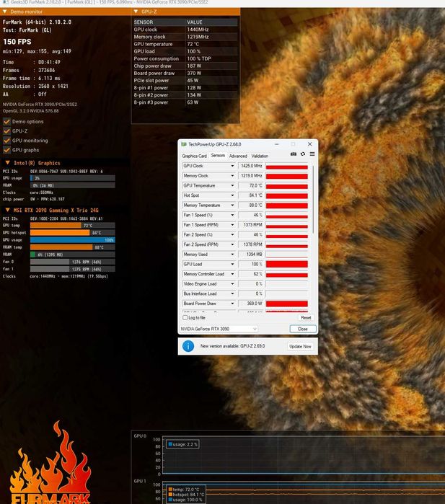Click the MSI GPU usage blue bar

point(72,240)
